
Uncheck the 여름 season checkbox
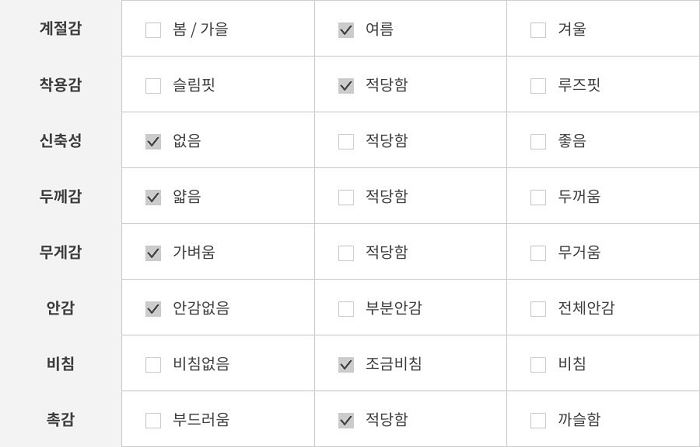346,30
